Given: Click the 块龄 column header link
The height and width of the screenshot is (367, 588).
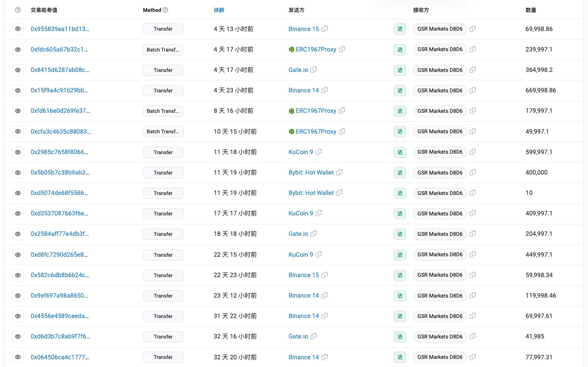Looking at the screenshot, I should pos(219,10).
